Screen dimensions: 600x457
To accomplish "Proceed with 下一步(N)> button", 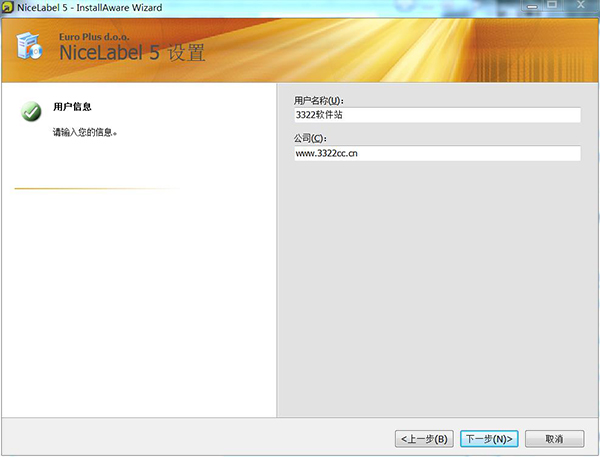I will click(489, 439).
